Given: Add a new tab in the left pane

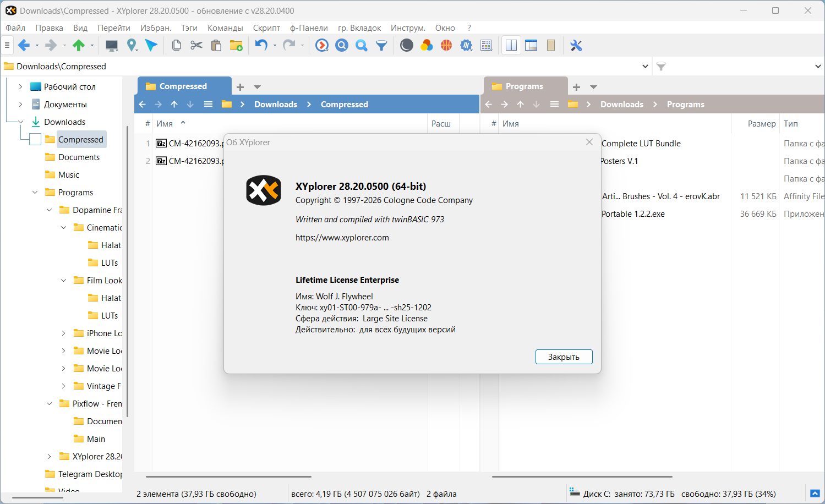Looking at the screenshot, I should coord(240,87).
